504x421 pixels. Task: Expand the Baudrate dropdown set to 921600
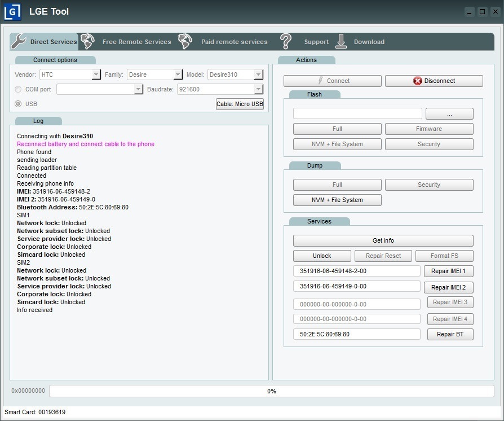click(x=257, y=89)
